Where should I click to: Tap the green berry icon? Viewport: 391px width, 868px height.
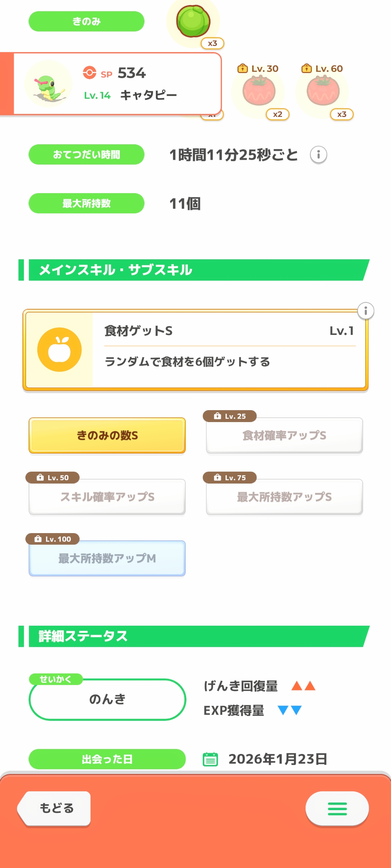coord(193,21)
